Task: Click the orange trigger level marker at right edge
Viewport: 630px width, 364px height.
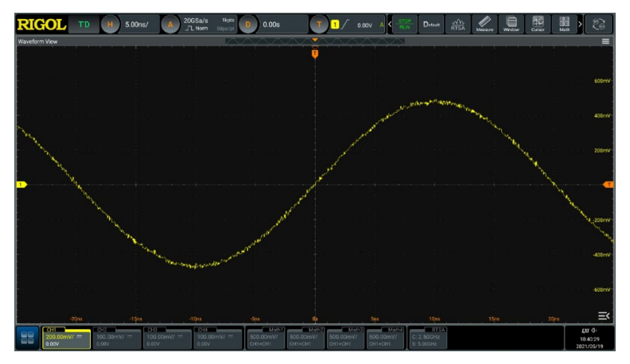Action: point(609,184)
